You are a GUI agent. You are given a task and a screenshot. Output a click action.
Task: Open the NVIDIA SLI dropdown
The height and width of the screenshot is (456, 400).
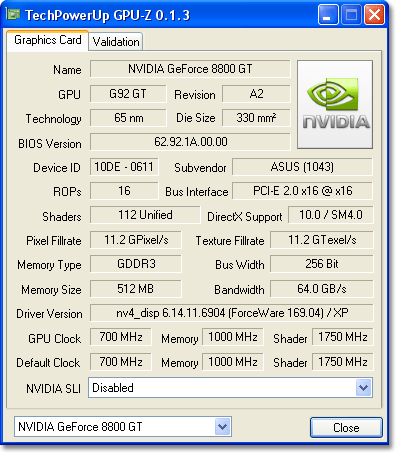[x=363, y=388]
